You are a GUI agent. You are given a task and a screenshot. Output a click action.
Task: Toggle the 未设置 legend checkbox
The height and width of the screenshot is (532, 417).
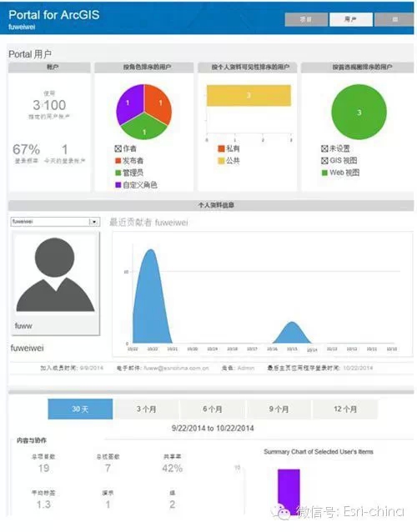click(x=324, y=148)
